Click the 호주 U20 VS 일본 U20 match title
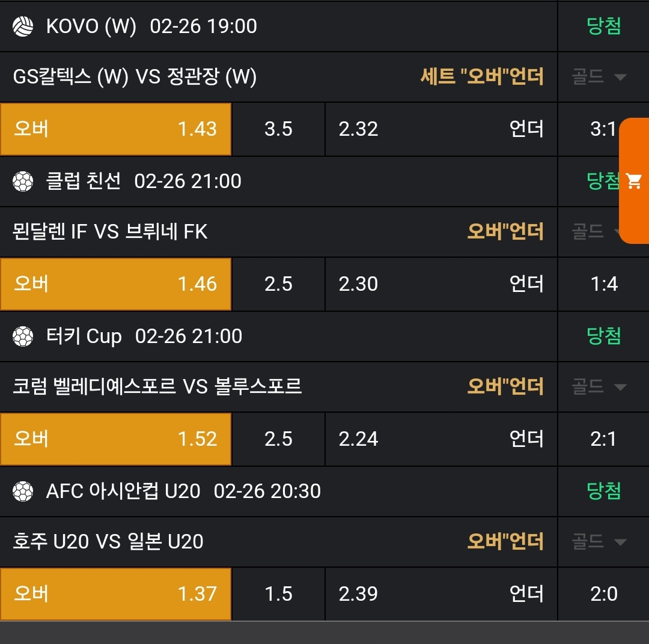Screen dimensions: 649x644 coord(108,542)
